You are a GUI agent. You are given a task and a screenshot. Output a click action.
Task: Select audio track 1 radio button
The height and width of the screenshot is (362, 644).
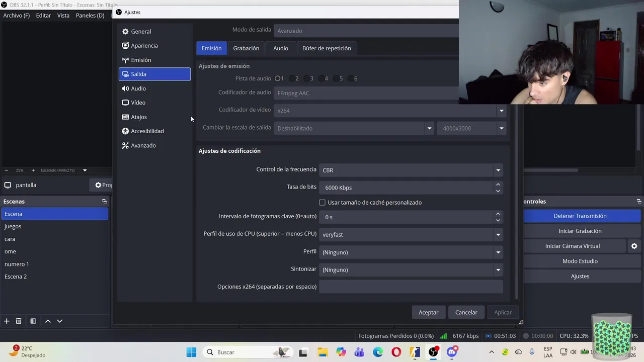point(277,78)
